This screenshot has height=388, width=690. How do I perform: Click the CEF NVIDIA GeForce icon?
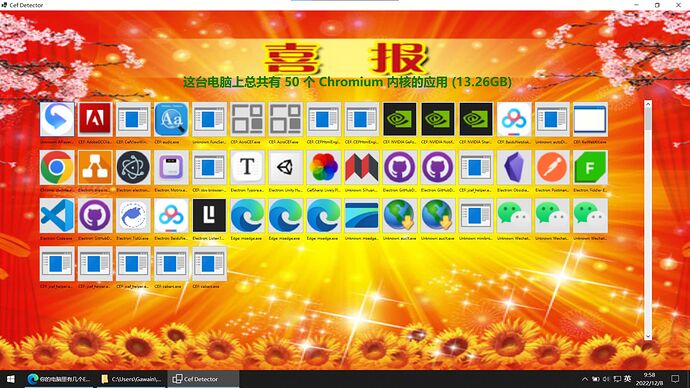400,119
